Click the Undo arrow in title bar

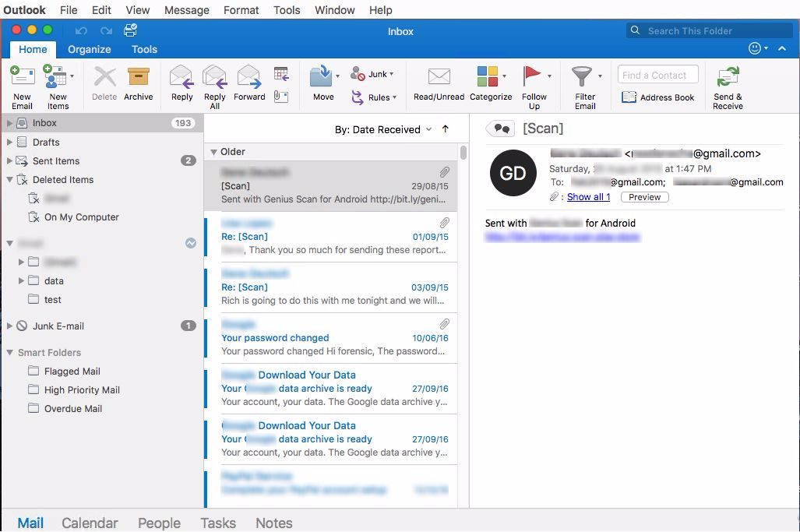pos(81,31)
